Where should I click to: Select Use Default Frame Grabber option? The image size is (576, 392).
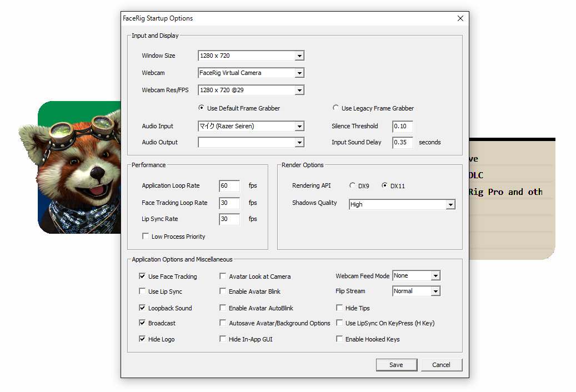click(x=202, y=108)
